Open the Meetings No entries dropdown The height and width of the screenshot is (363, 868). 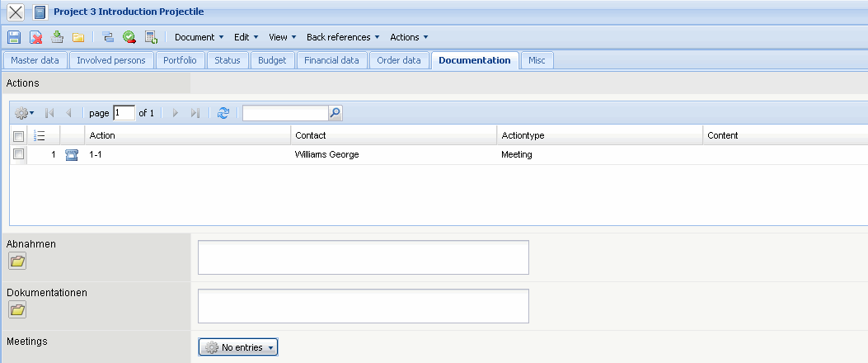pos(238,347)
